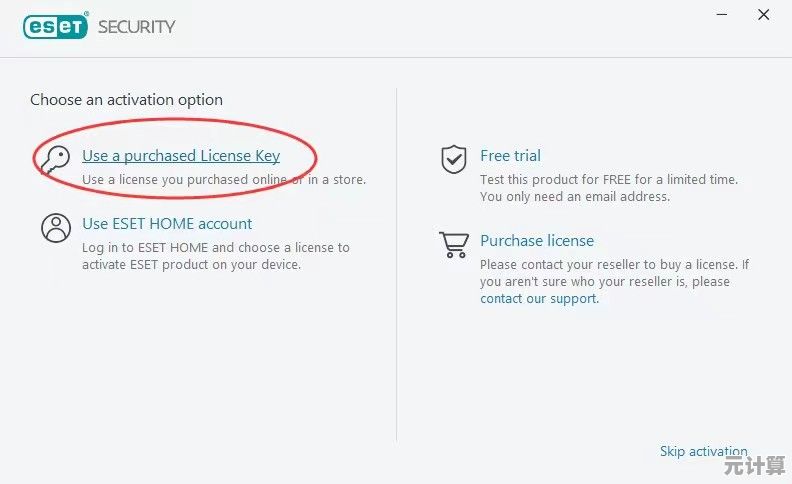Image resolution: width=792 pixels, height=484 pixels.
Task: Start the Free trial option
Action: (510, 156)
